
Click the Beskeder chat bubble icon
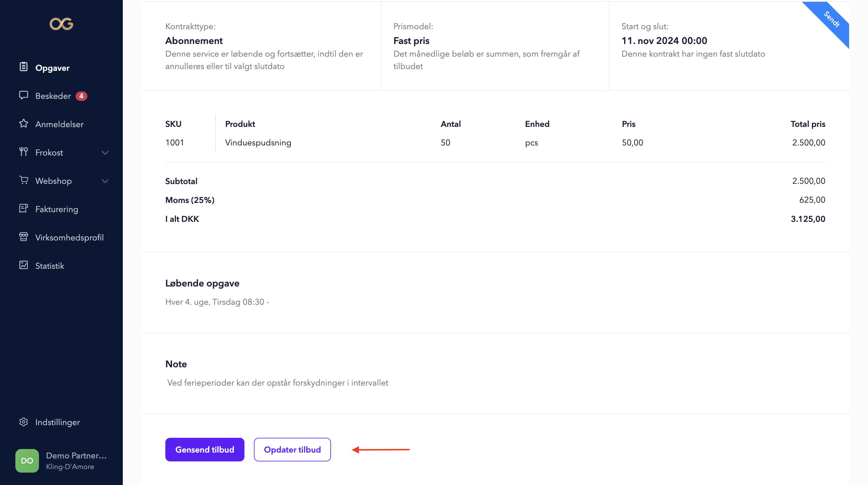[x=24, y=95]
